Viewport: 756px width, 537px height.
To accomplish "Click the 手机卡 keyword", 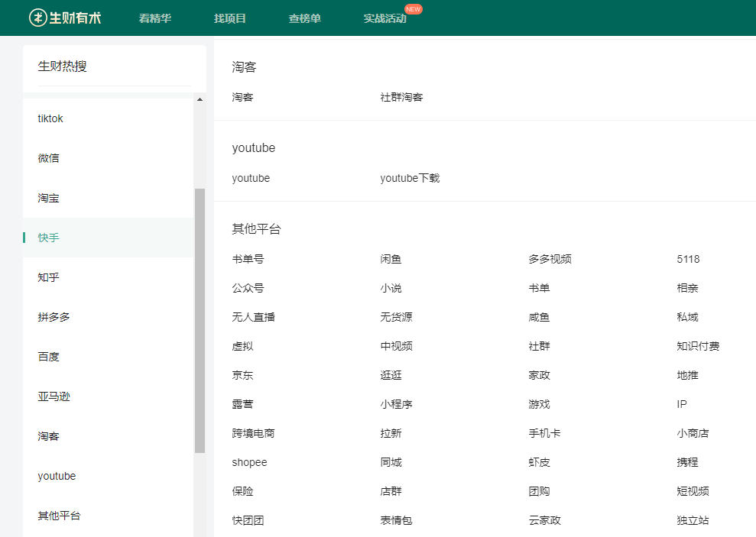I will tap(544, 433).
